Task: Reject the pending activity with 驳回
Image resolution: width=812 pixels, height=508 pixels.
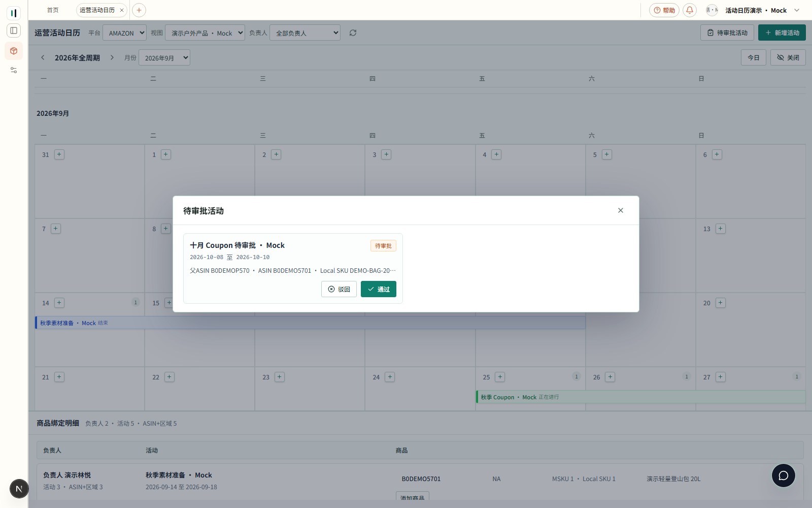Action: [339, 289]
